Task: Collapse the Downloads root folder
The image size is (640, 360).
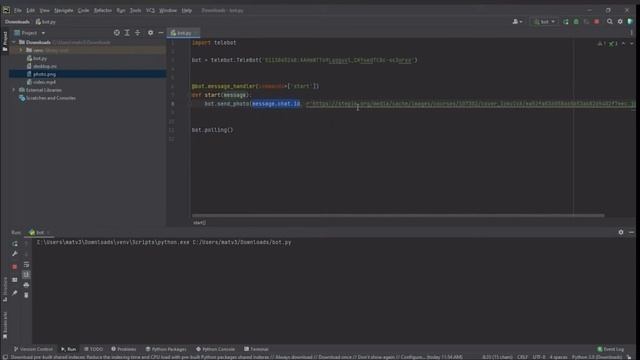Action: [x=14, y=42]
